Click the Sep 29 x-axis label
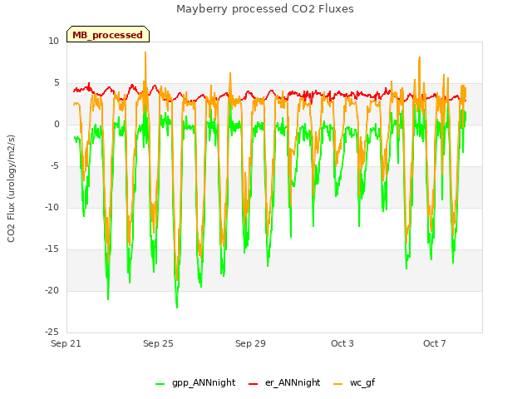The image size is (532, 399). tap(250, 343)
